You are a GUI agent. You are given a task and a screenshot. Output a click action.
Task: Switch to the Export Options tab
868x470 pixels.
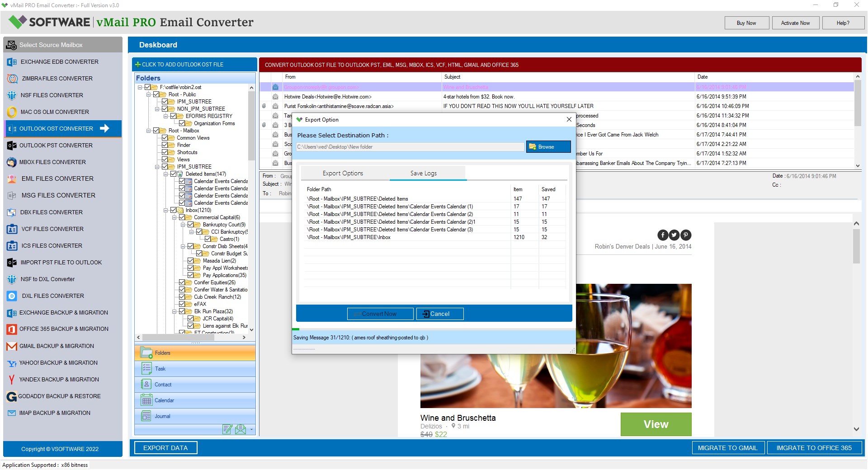click(x=343, y=173)
